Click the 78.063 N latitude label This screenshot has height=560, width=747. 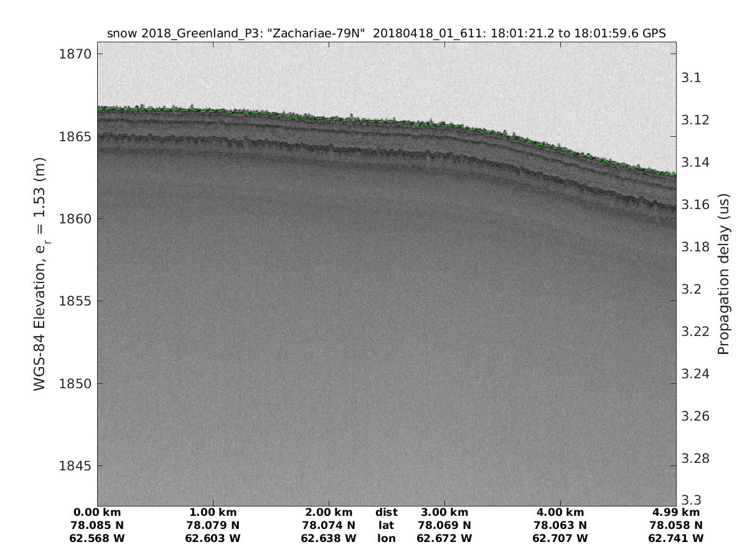coord(560,525)
